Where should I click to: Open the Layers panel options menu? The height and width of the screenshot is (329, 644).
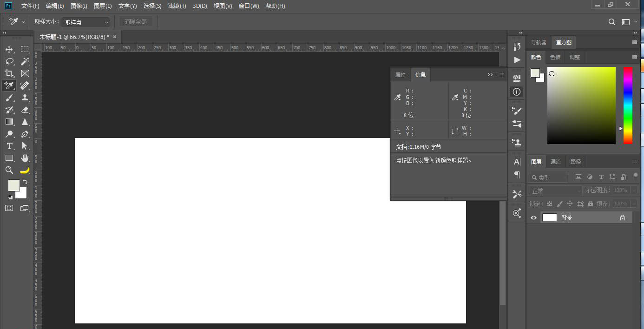click(x=635, y=162)
